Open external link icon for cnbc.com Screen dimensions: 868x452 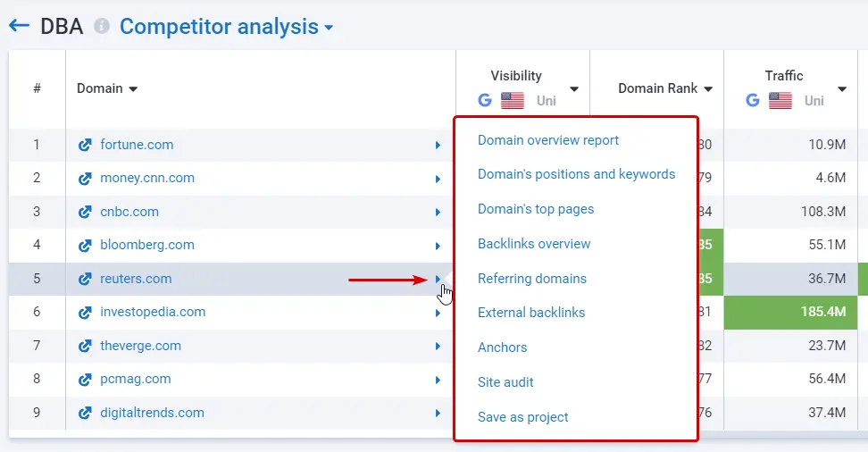(85, 212)
